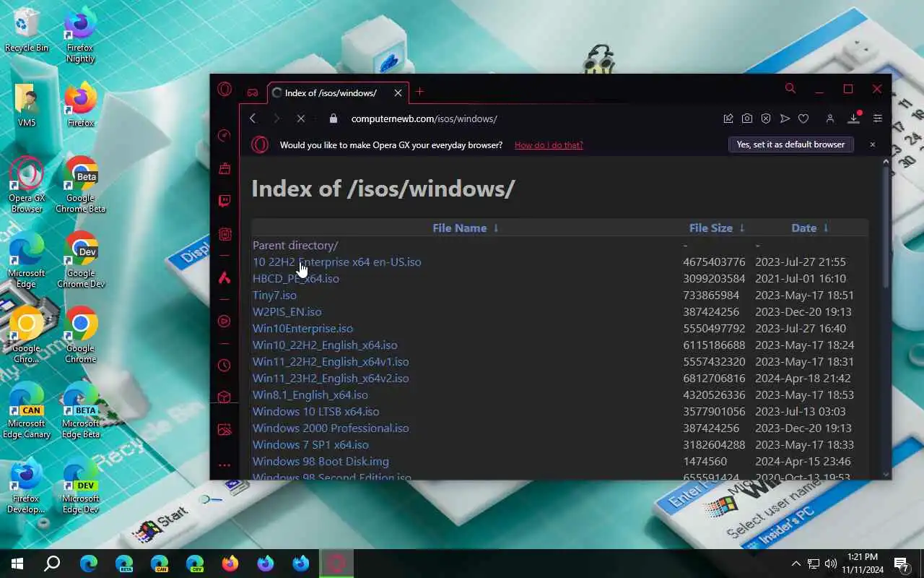Open Opera GX icon in taskbar
Viewport: 924px width, 578px height.
(x=336, y=564)
